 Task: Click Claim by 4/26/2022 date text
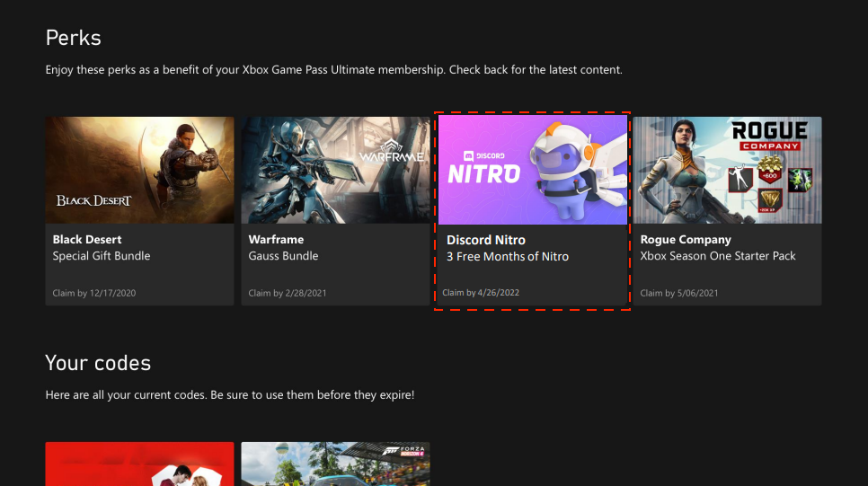(x=481, y=292)
